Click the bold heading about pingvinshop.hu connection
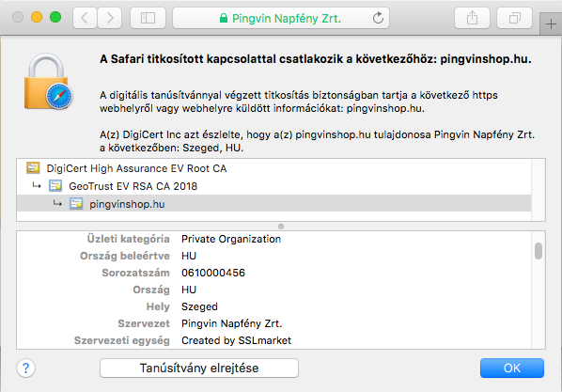The height and width of the screenshot is (392, 562). [316, 59]
